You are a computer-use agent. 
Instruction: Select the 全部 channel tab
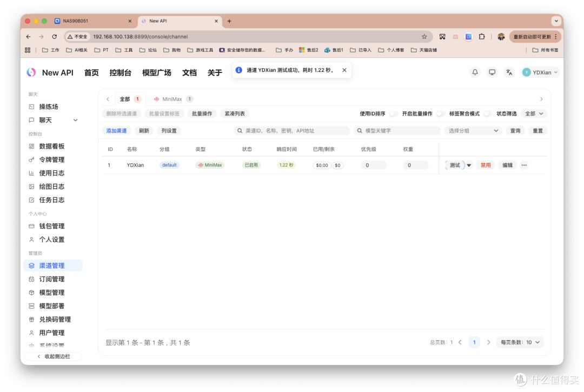[x=130, y=99]
